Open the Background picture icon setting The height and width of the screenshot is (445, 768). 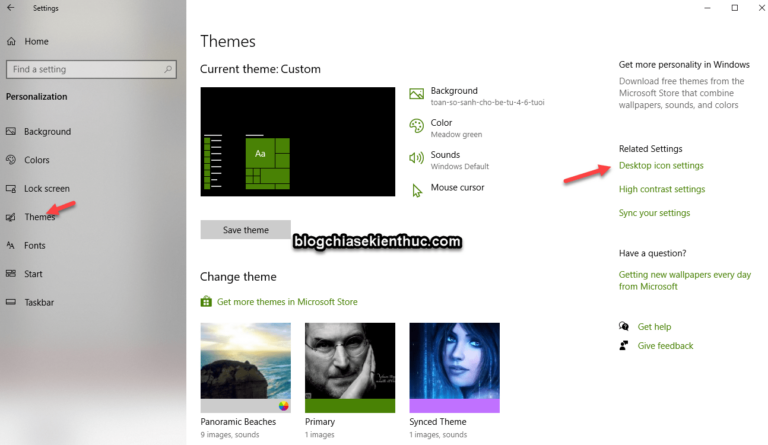[x=417, y=95]
